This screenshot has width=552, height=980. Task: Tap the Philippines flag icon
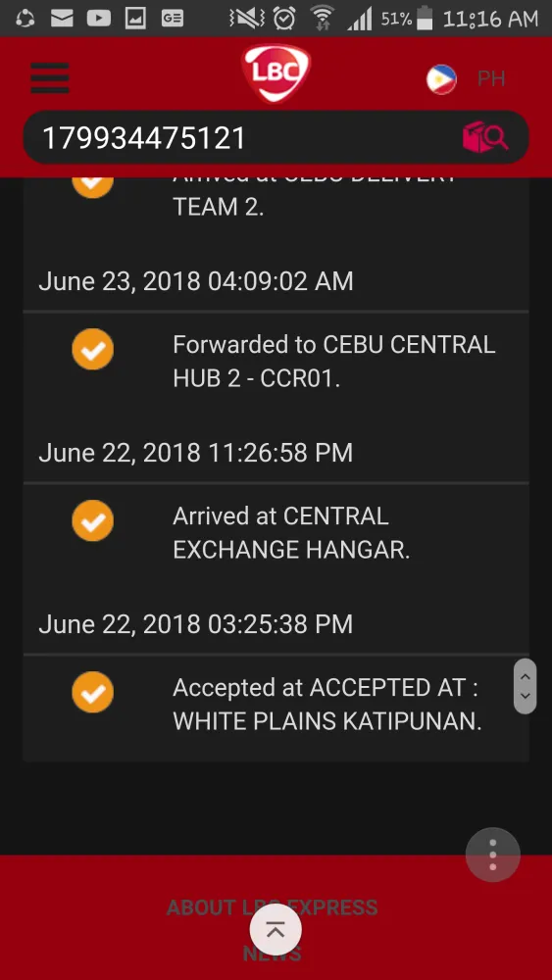[441, 79]
